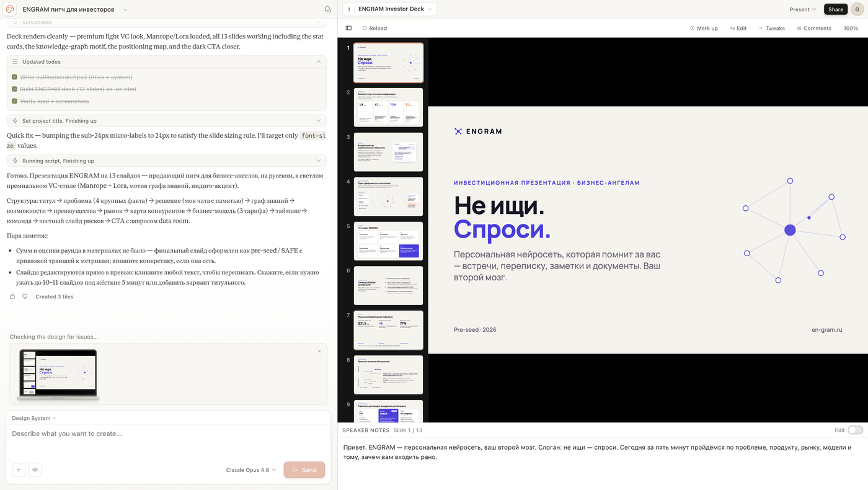Toggle the Write outline/scratchpad todo checkbox

pos(14,77)
